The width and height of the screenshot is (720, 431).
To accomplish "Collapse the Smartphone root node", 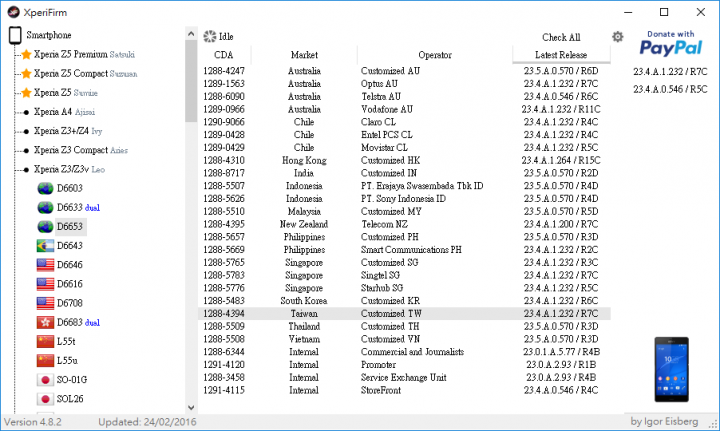I will pos(15,35).
